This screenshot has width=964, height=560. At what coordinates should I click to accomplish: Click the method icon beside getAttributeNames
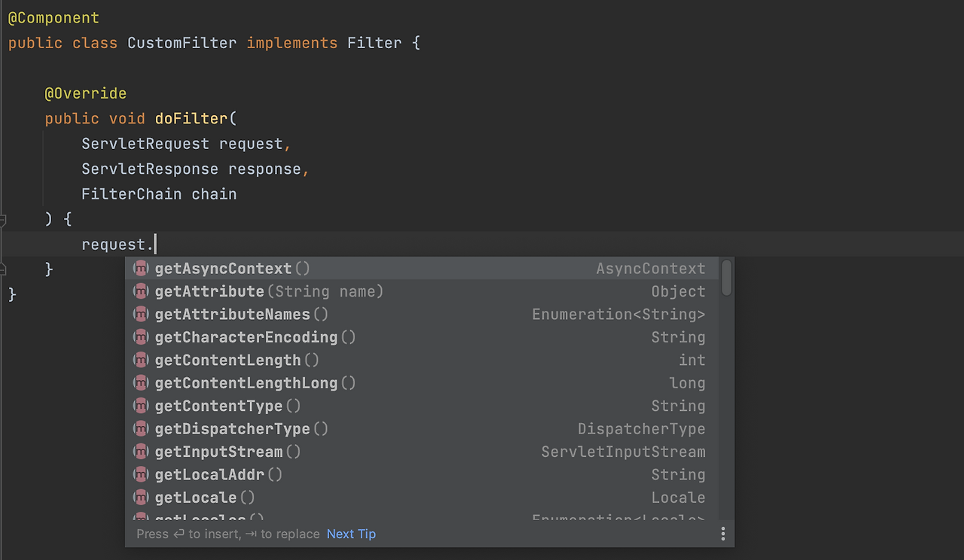click(x=140, y=315)
